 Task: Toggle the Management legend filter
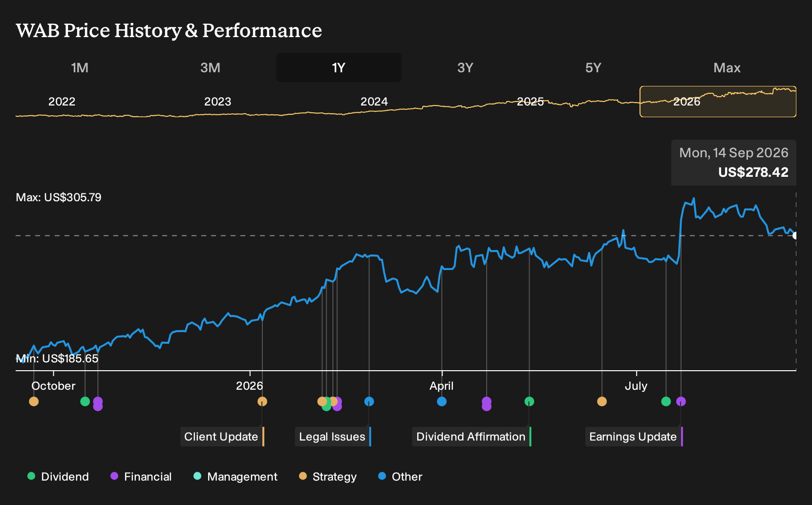coord(235,477)
